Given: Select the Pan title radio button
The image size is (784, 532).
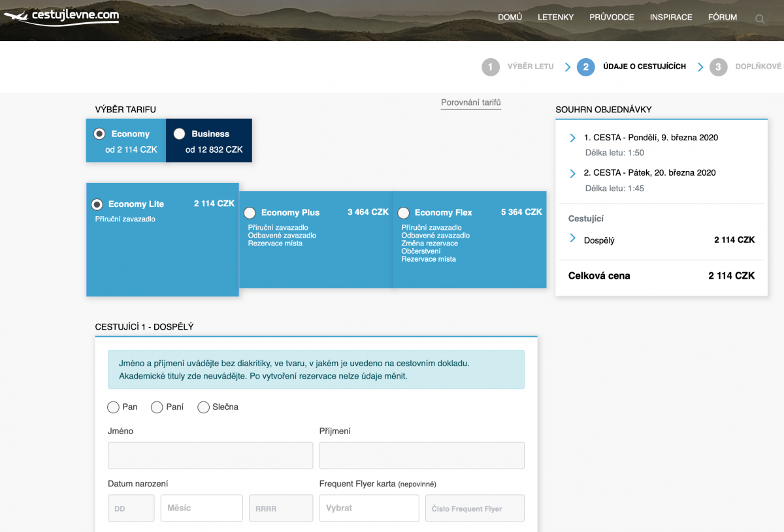Looking at the screenshot, I should pos(113,407).
